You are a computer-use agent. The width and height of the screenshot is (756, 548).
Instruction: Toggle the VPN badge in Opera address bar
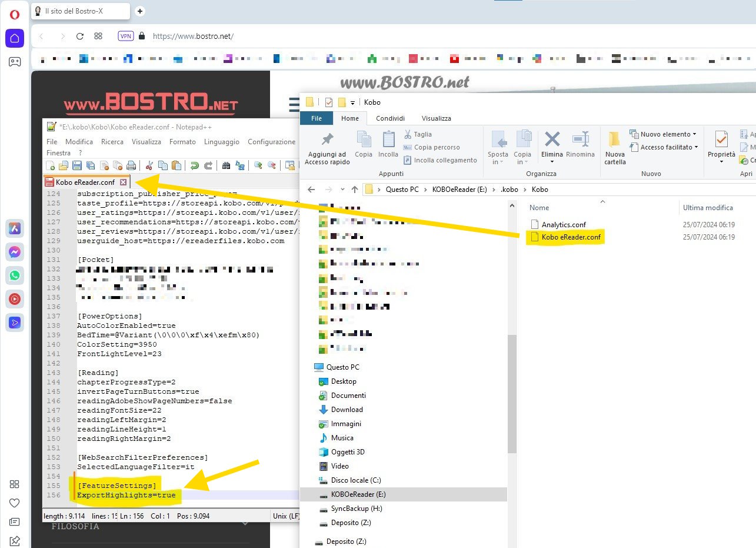pyautogui.click(x=126, y=36)
